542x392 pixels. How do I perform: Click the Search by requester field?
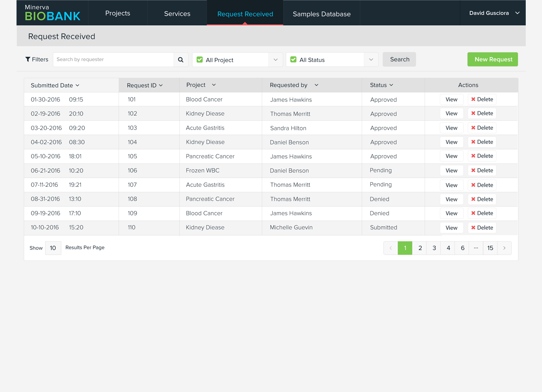113,60
